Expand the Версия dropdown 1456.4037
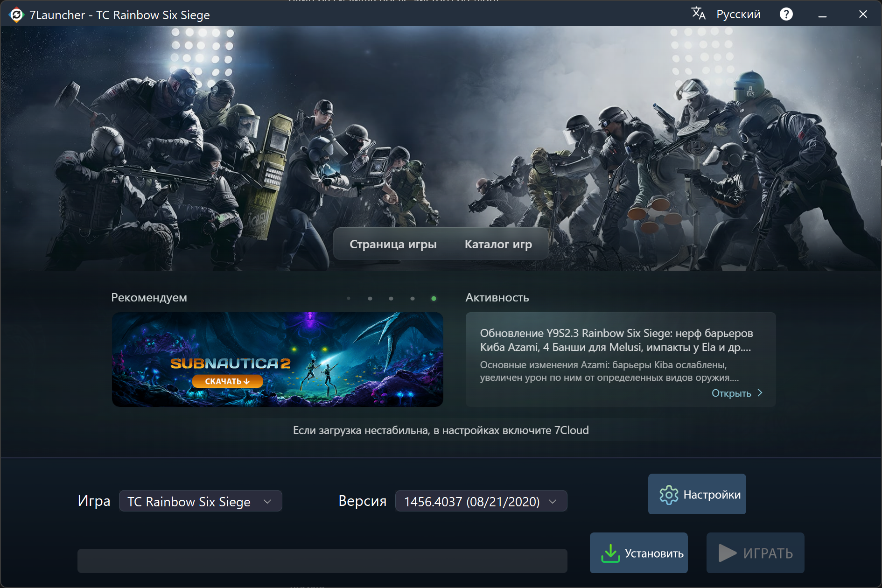 pyautogui.click(x=481, y=501)
